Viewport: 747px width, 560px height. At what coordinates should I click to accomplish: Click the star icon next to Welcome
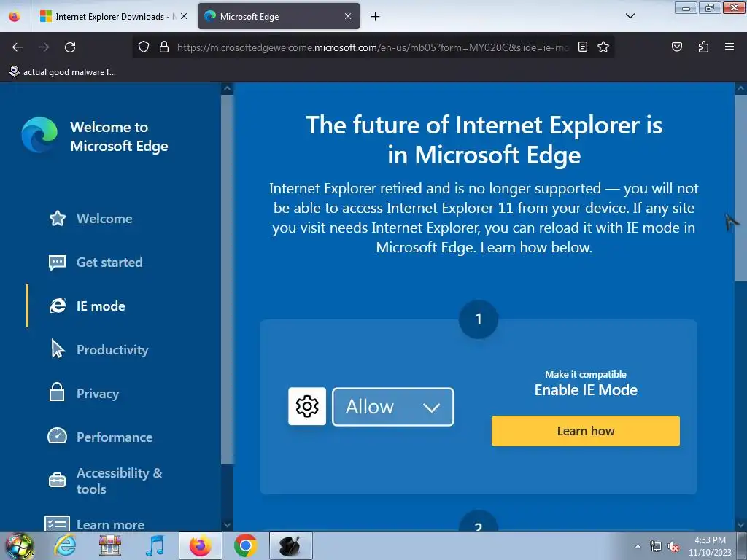[57, 218]
